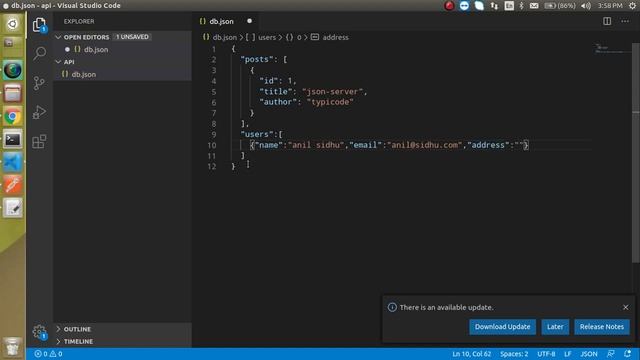Click the clock showing 3:58 PM

click(x=610, y=6)
